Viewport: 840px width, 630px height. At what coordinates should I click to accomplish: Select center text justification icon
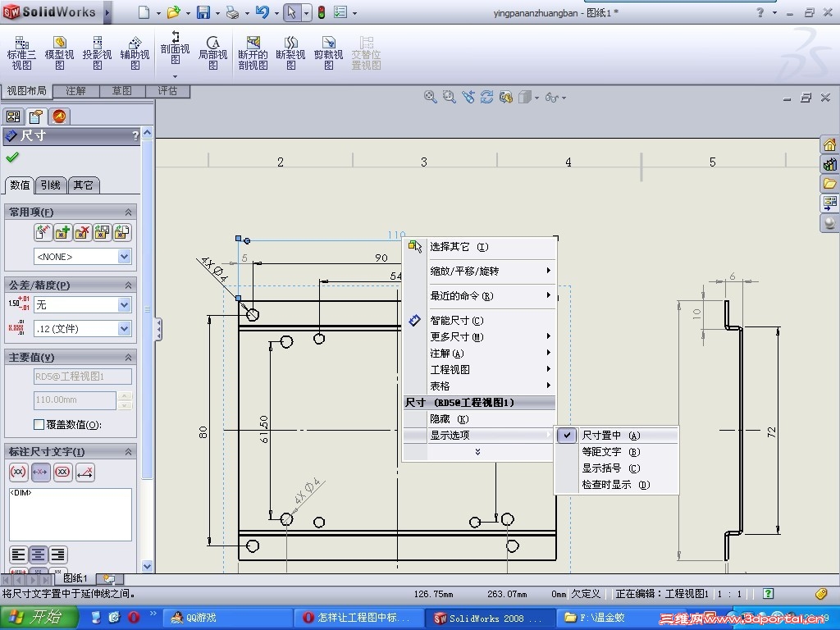click(38, 555)
